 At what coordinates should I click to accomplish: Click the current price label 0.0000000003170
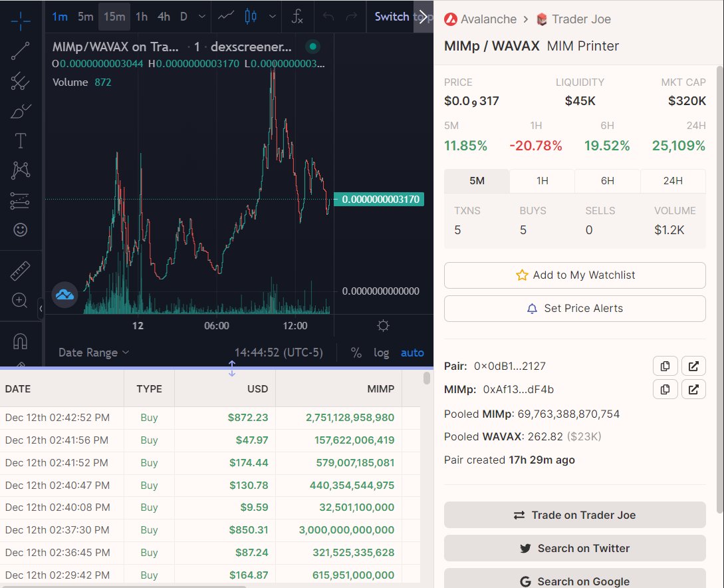tap(379, 200)
